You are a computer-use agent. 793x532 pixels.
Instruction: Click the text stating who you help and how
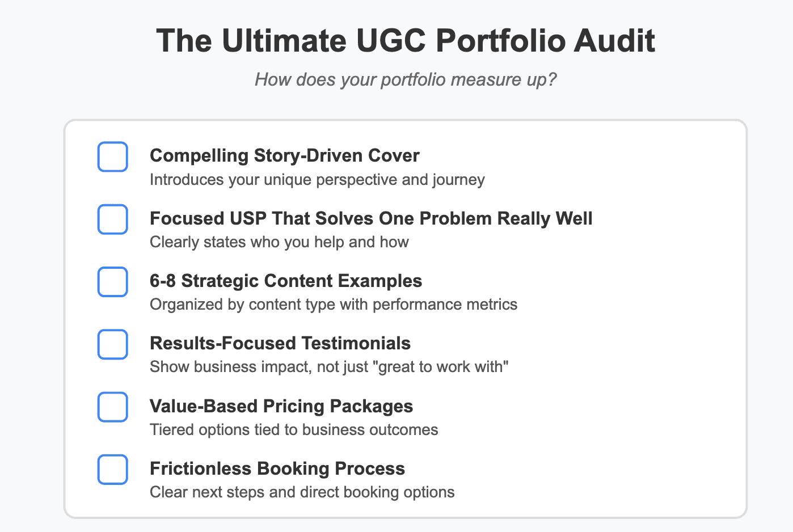tap(279, 242)
